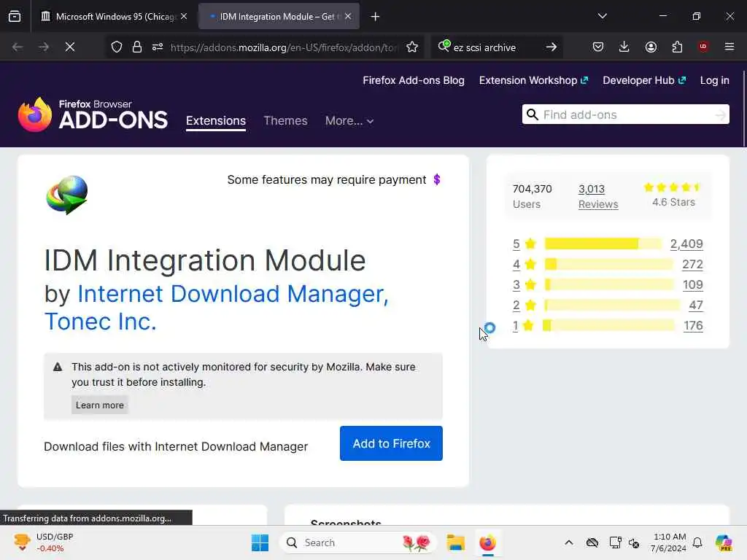This screenshot has height=560, width=747.
Task: Open File Explorer from the taskbar
Action: pyautogui.click(x=455, y=542)
